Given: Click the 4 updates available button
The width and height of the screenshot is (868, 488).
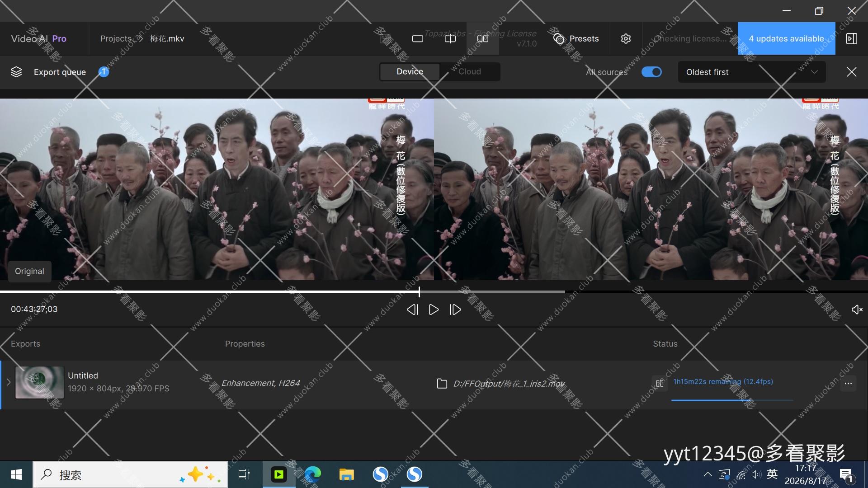Looking at the screenshot, I should click(786, 38).
